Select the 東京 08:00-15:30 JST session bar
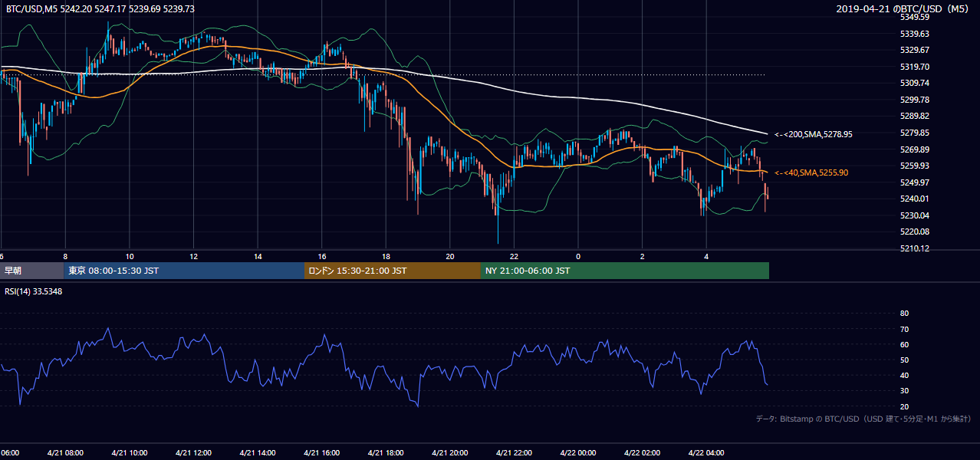This screenshot has width=980, height=460. click(184, 271)
